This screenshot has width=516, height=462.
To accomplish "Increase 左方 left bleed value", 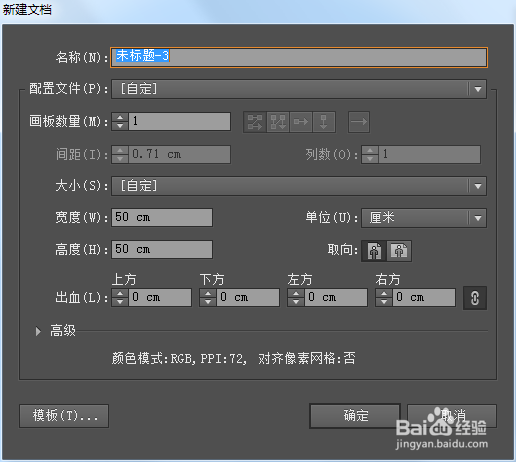I will pos(296,293).
